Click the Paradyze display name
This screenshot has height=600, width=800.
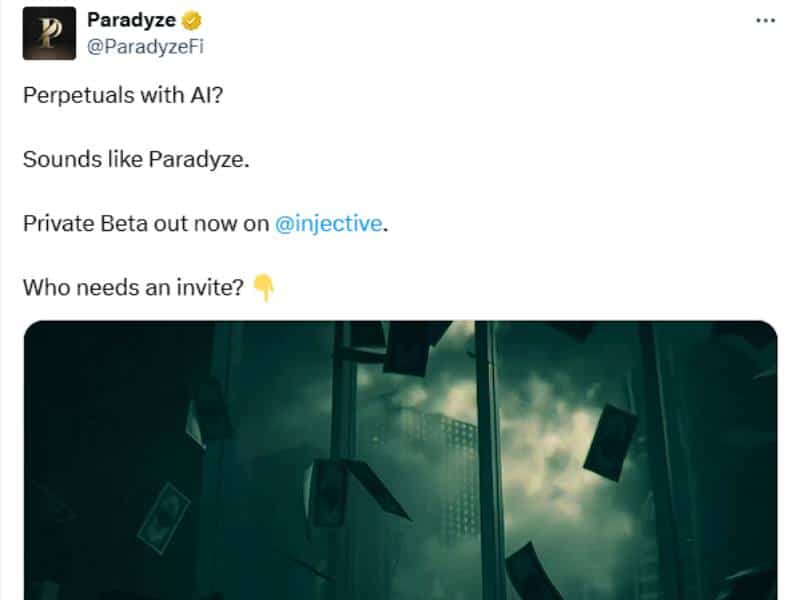tap(132, 20)
